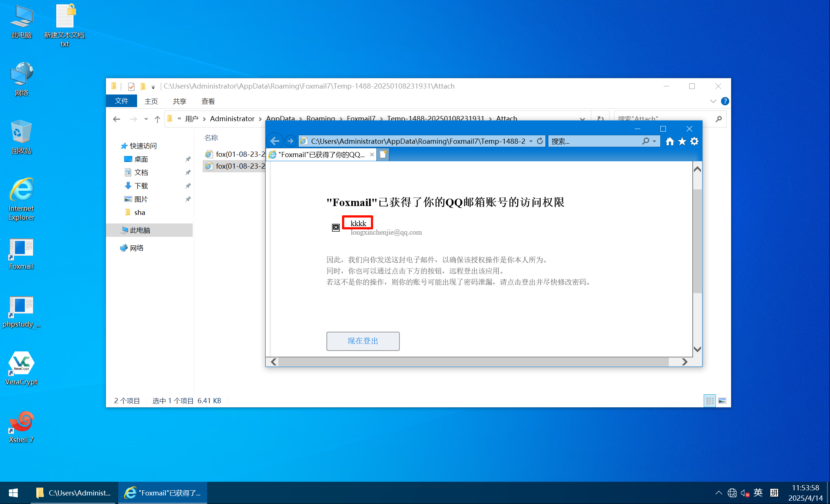Open the IE Home page icon
The height and width of the screenshot is (504, 830).
(x=670, y=141)
